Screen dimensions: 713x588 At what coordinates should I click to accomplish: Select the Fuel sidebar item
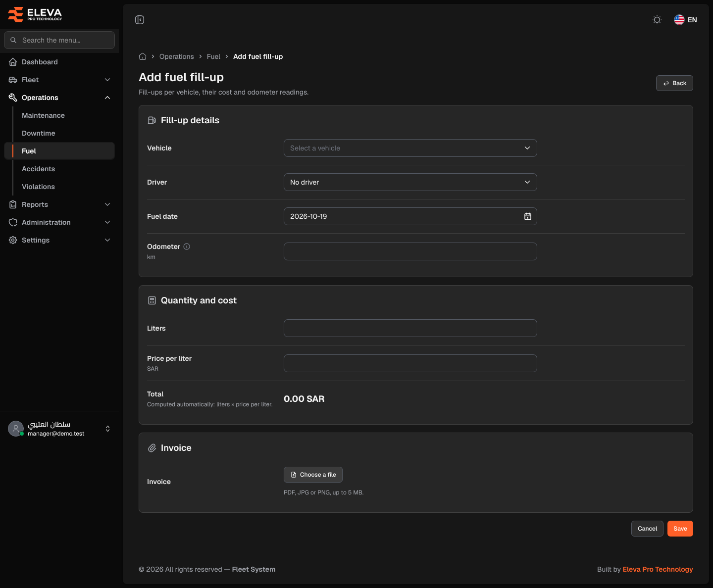pos(59,151)
